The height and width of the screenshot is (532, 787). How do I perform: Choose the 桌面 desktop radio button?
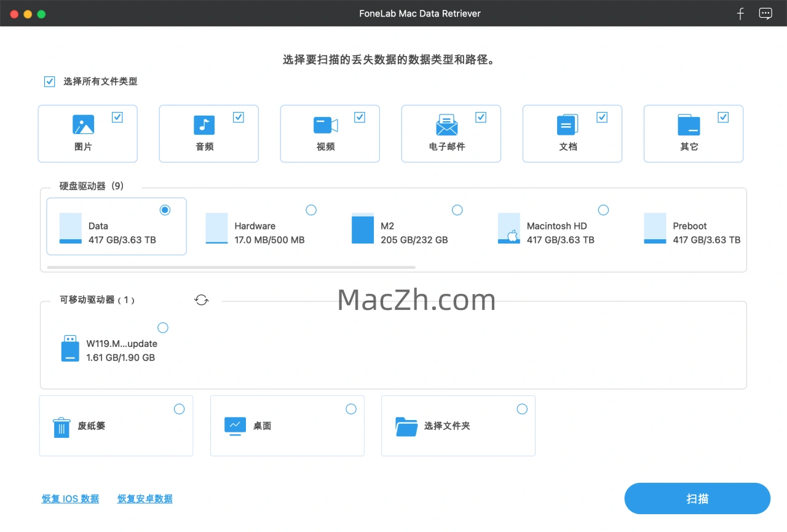pos(350,409)
